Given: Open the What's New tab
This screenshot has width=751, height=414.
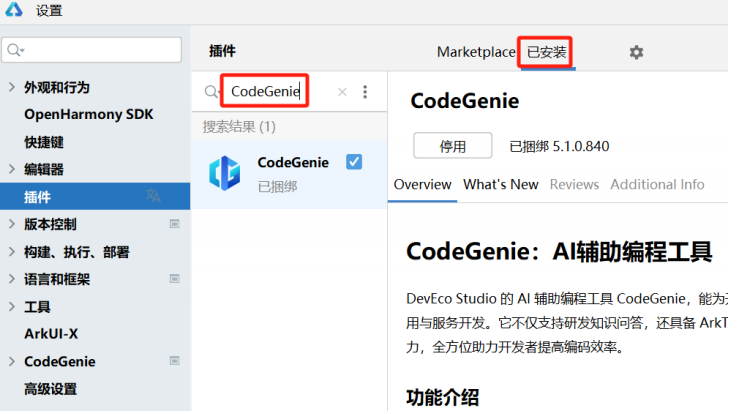Looking at the screenshot, I should tap(501, 184).
